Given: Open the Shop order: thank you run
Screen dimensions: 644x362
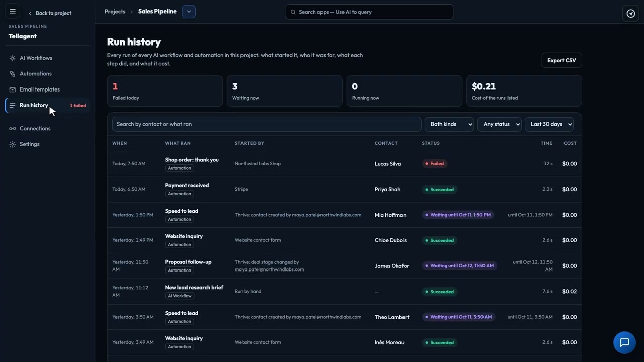Looking at the screenshot, I should (192, 160).
